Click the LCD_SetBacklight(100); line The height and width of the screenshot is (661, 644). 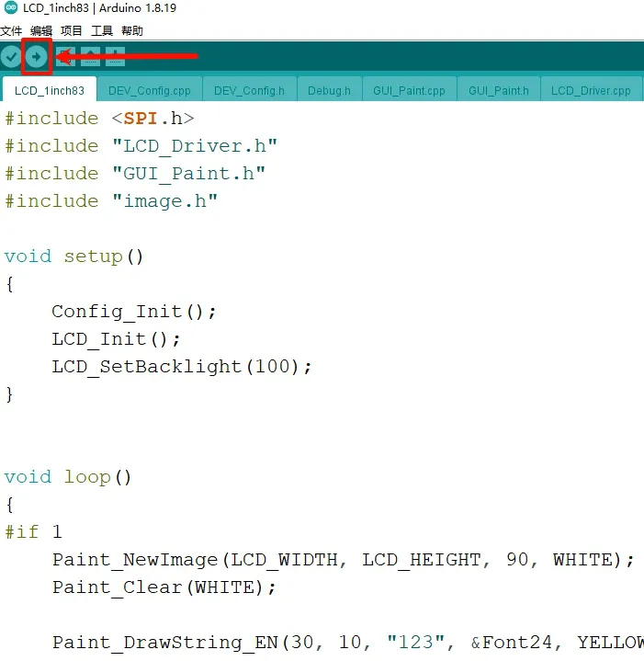[x=182, y=367]
